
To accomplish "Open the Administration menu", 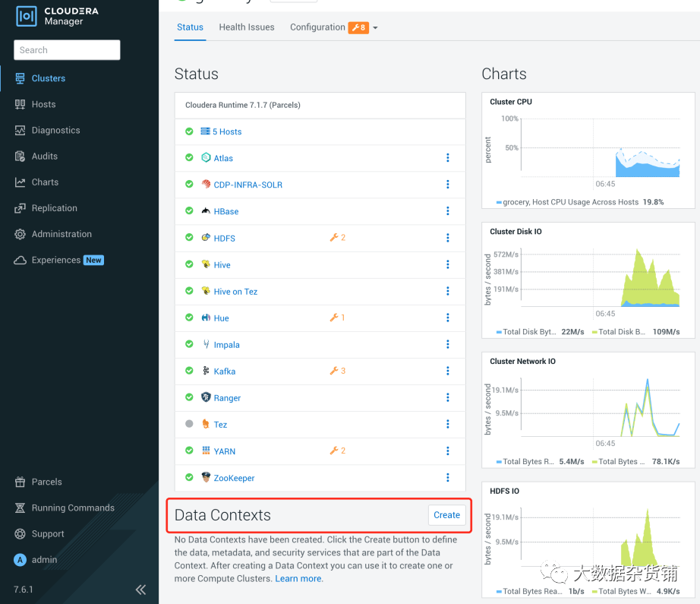I will click(61, 234).
